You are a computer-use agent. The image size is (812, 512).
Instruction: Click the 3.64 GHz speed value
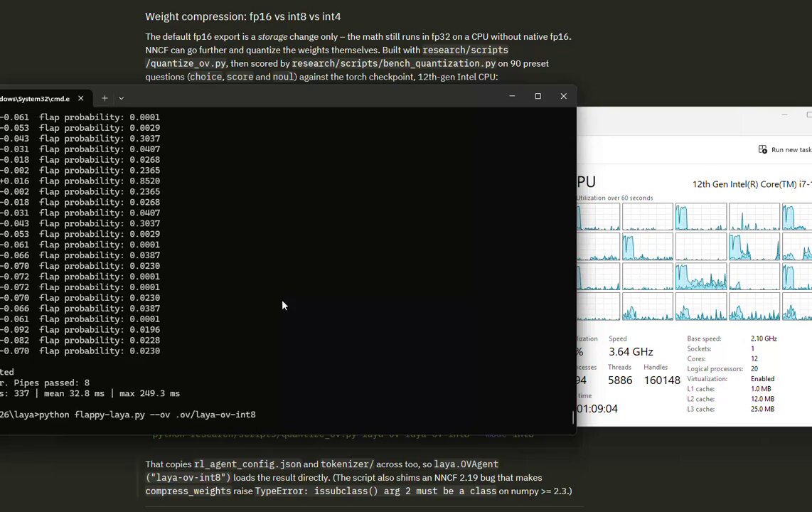pos(631,351)
